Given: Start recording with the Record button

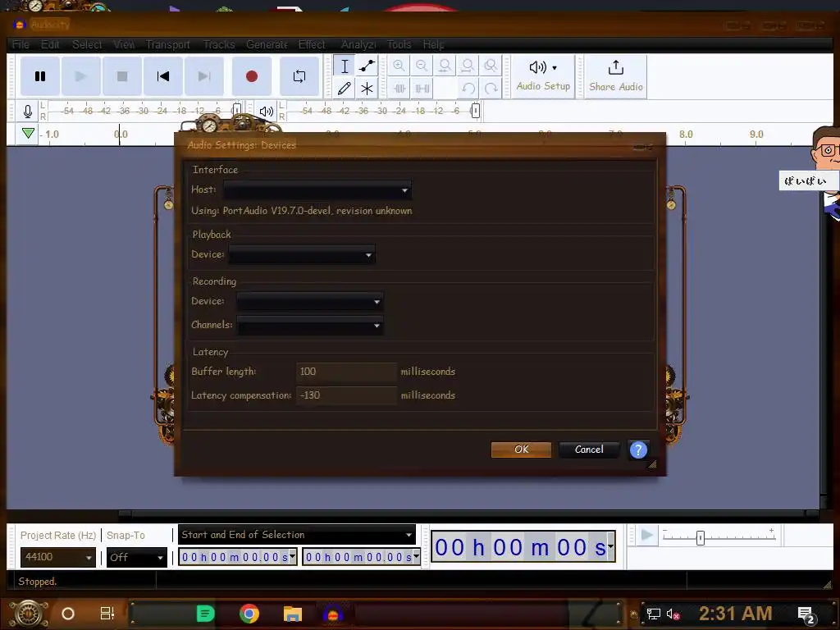Looking at the screenshot, I should point(252,76).
